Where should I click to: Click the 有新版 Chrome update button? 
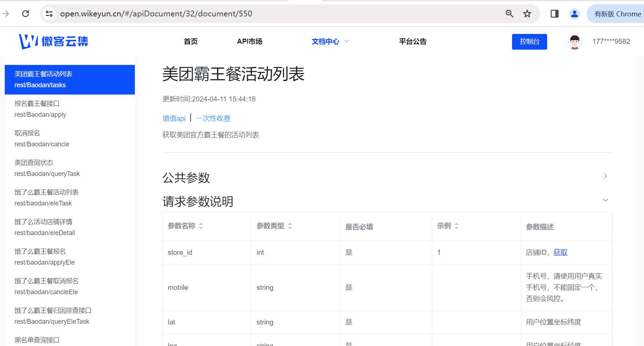[x=617, y=14]
